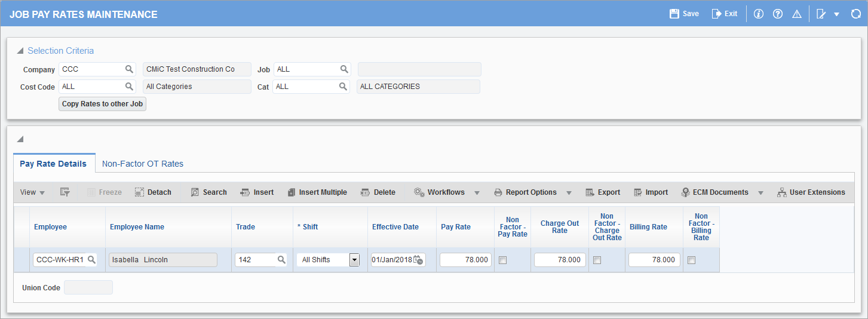Enable the Non Factor - Pay Rate checkbox

(503, 260)
